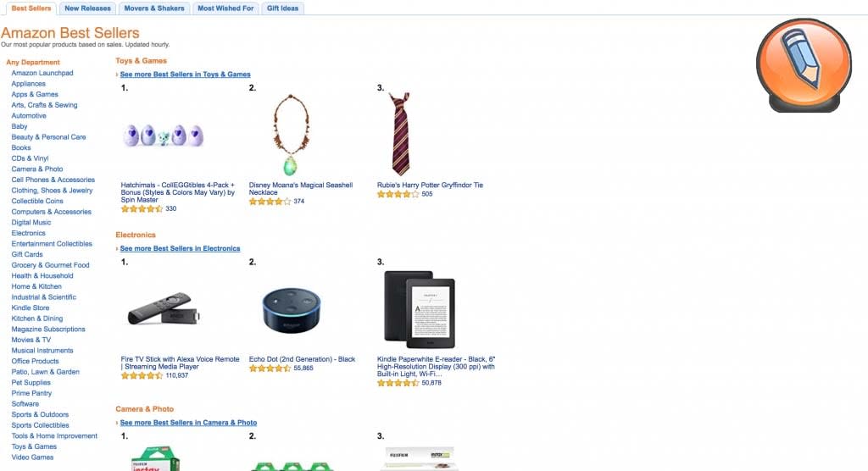Choose Pet Supplies in department list
Screen dimensions: 868x471
(31, 382)
